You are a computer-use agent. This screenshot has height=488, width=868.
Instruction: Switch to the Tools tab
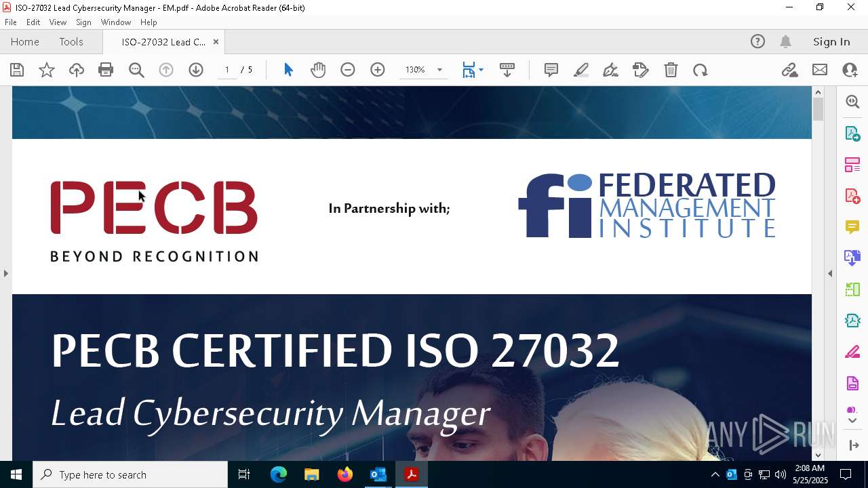point(71,41)
